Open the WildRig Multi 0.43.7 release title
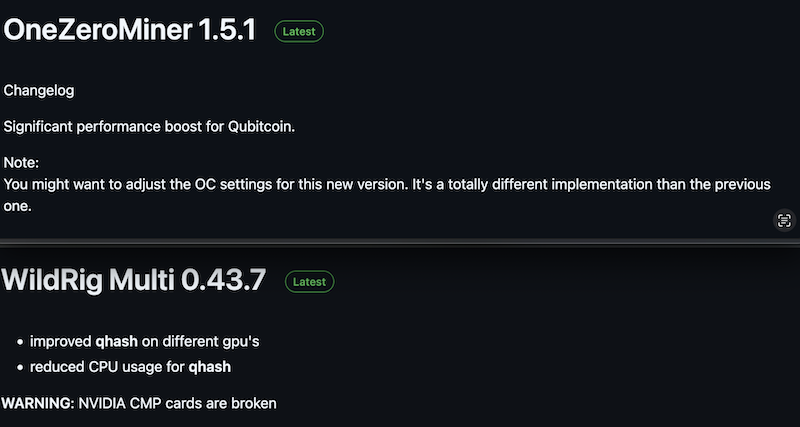The height and width of the screenshot is (427, 800). point(134,280)
